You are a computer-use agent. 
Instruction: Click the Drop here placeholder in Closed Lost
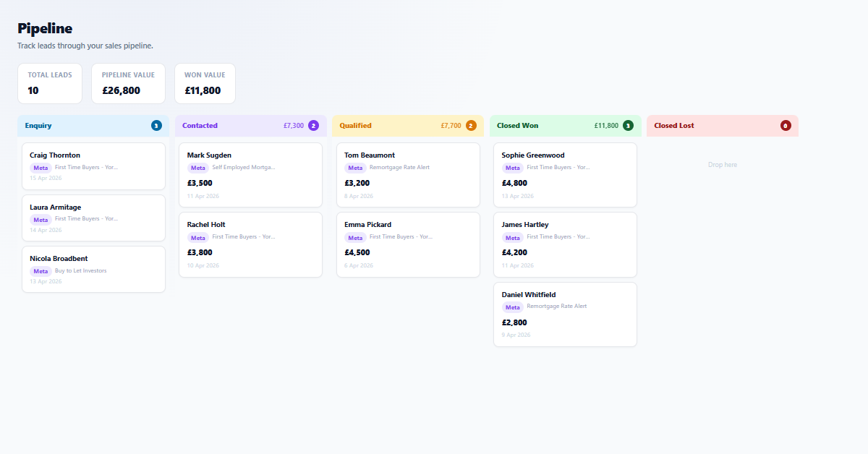(x=723, y=165)
